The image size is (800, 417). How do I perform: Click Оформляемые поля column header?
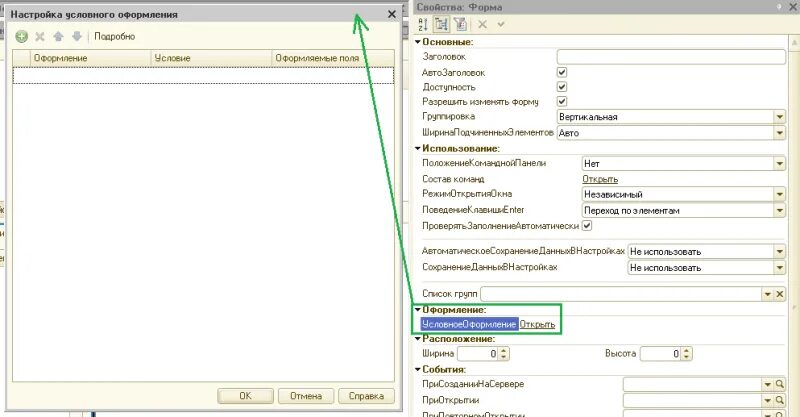pyautogui.click(x=333, y=58)
